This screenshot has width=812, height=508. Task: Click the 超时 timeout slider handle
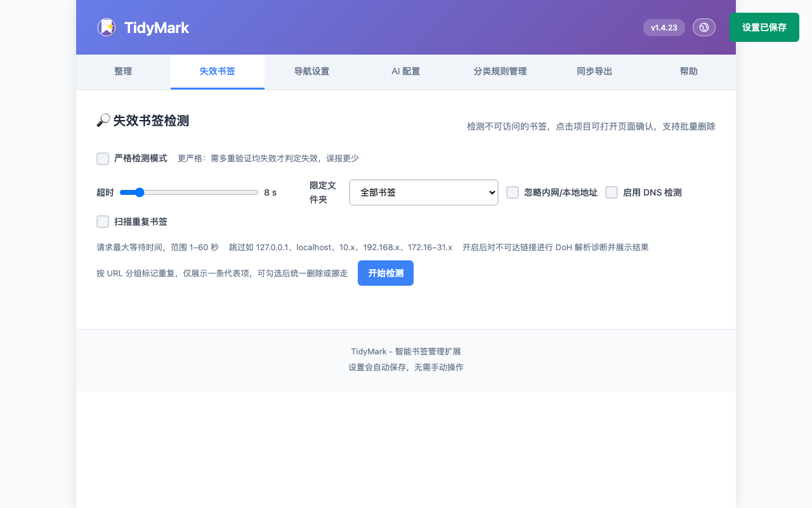coord(140,192)
